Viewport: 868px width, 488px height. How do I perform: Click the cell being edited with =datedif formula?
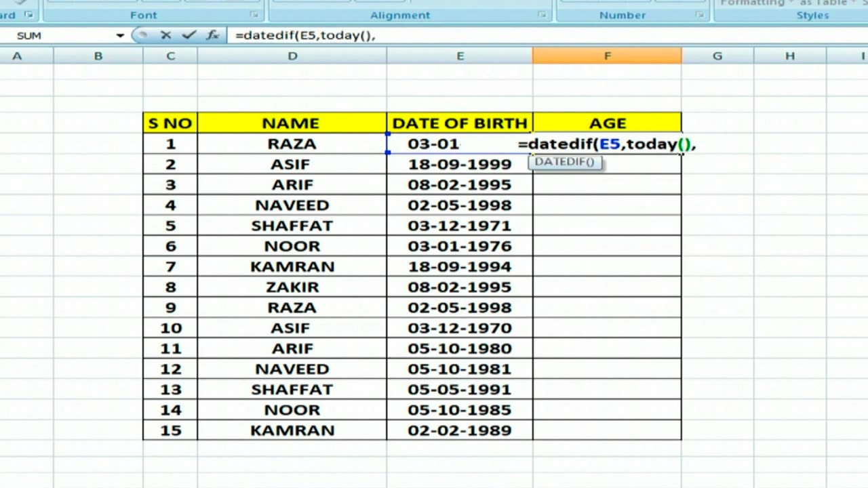click(x=607, y=144)
